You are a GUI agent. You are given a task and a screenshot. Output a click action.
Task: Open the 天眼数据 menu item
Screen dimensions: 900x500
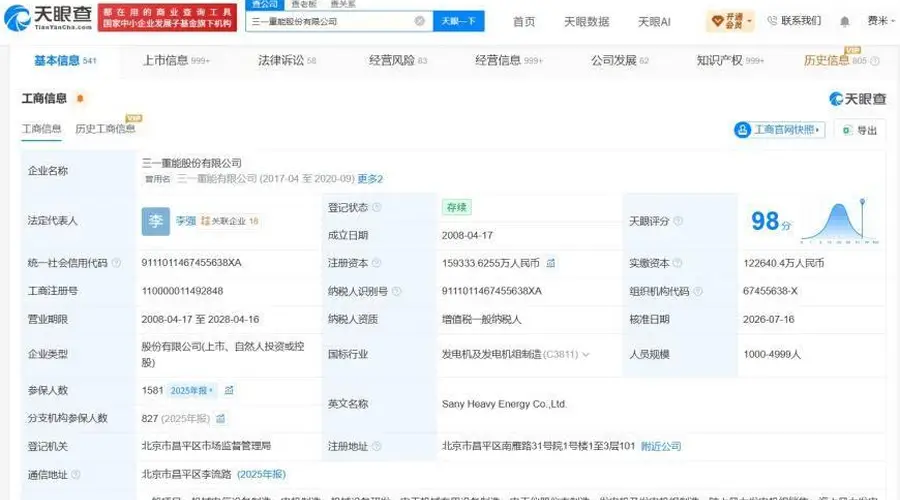coord(586,22)
